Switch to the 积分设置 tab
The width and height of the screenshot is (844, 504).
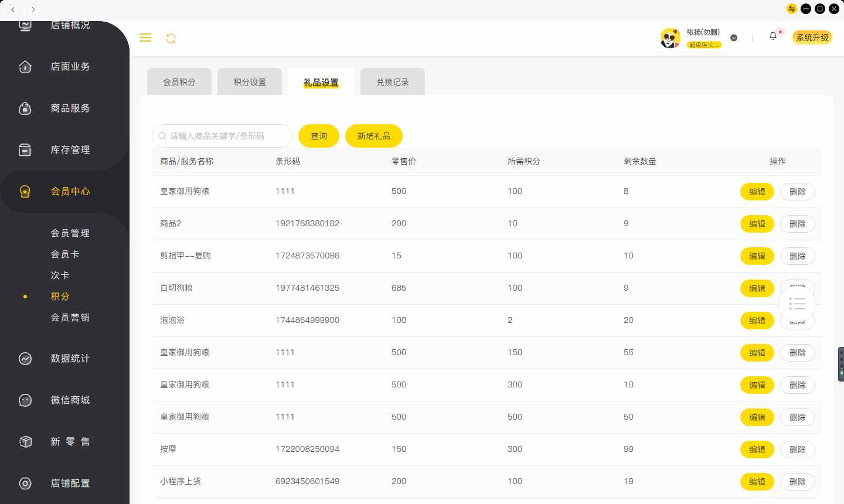click(250, 82)
